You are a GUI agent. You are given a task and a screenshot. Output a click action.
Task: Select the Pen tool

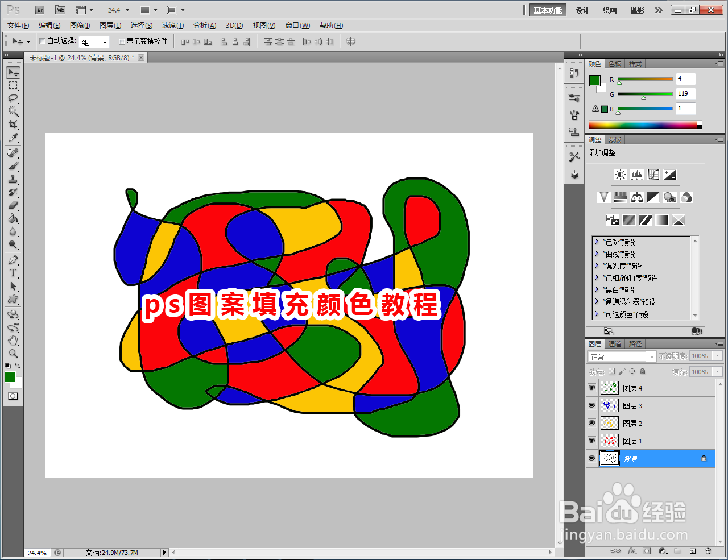coord(13,260)
